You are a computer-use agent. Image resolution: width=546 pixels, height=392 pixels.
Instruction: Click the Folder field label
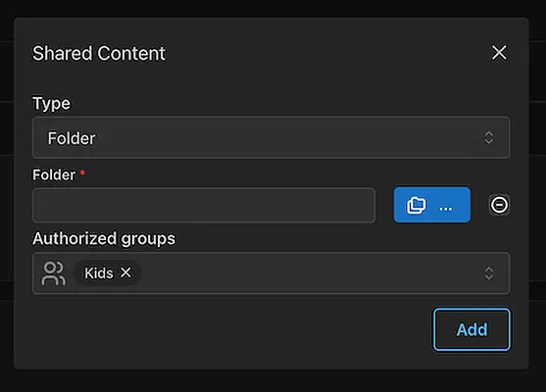[x=54, y=174]
